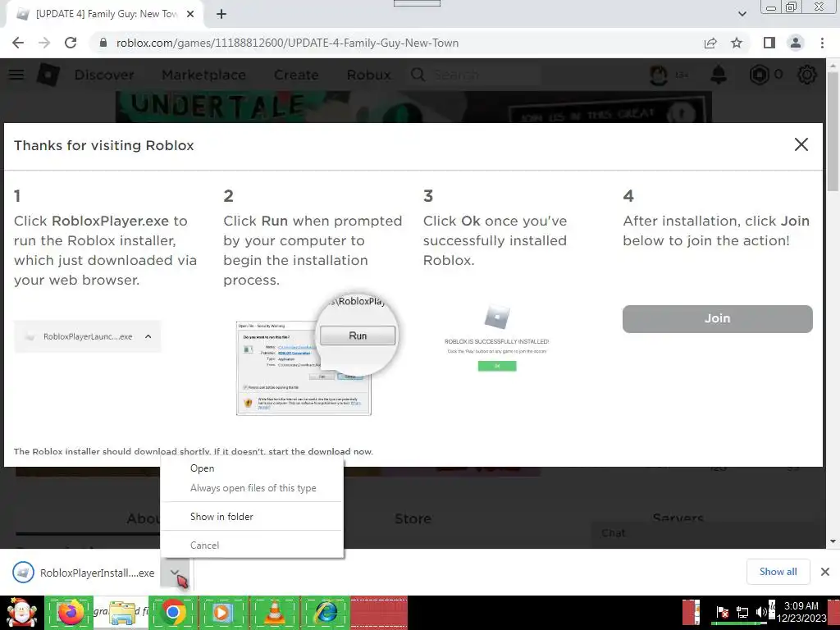Open the action center flag tray icon

point(722,612)
